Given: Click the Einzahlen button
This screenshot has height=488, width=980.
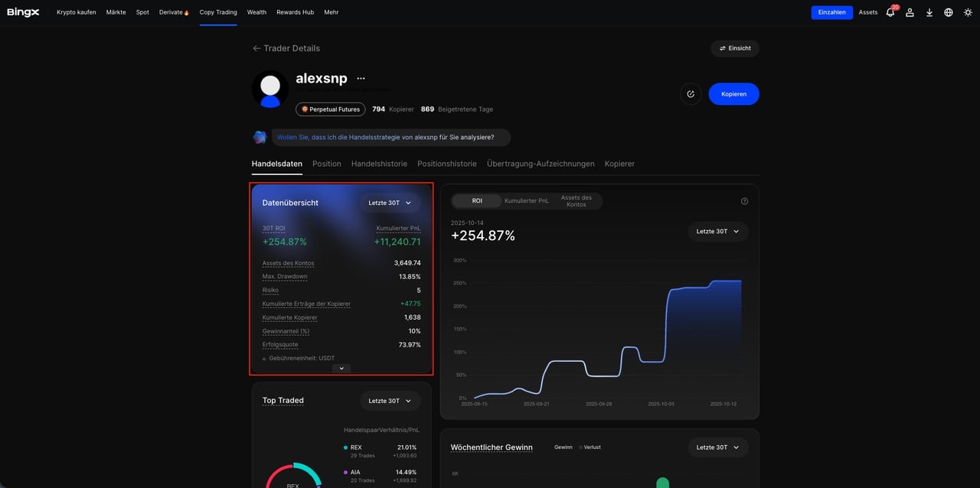Looking at the screenshot, I should 831,12.
